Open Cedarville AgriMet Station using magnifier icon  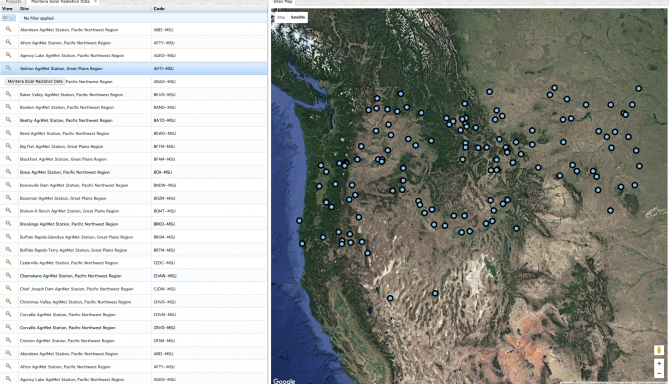pyautogui.click(x=8, y=262)
